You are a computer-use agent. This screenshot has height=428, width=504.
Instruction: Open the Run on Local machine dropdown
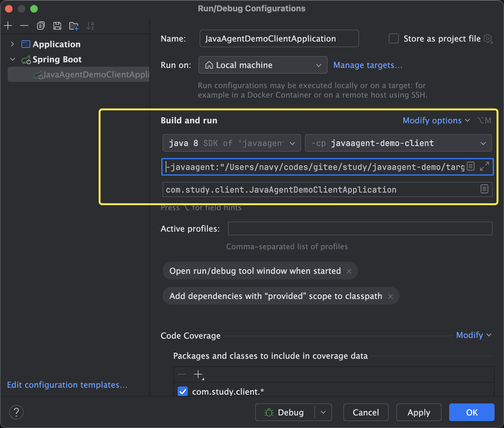[263, 65]
